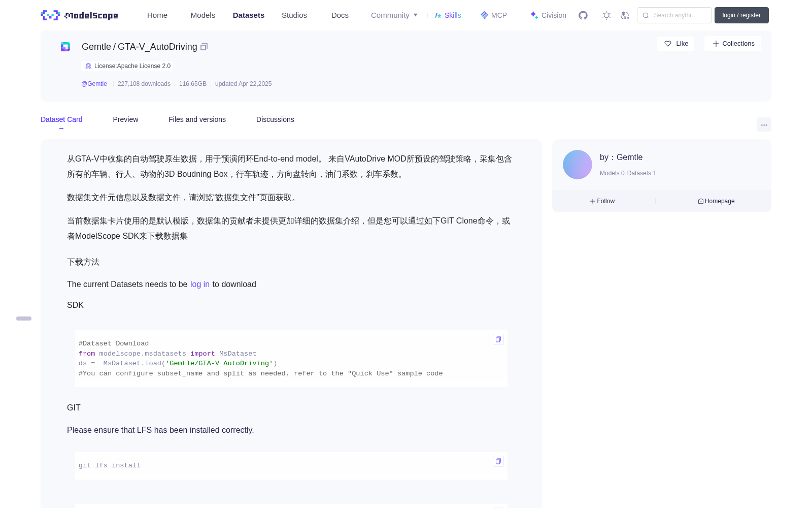Click the login / register button
Viewport: 812px width, 508px height.
click(x=741, y=15)
